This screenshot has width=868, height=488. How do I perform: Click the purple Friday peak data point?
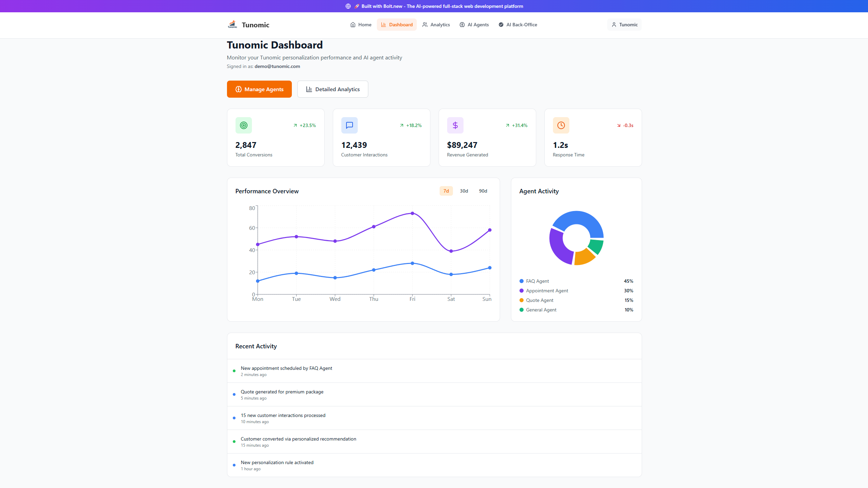coord(412,213)
